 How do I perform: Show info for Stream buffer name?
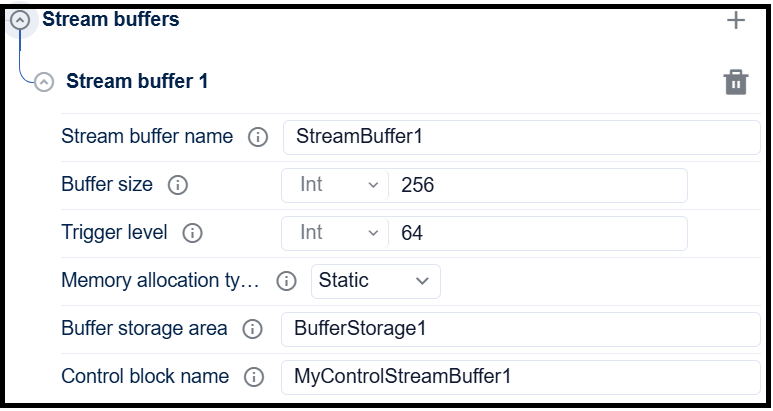[258, 137]
